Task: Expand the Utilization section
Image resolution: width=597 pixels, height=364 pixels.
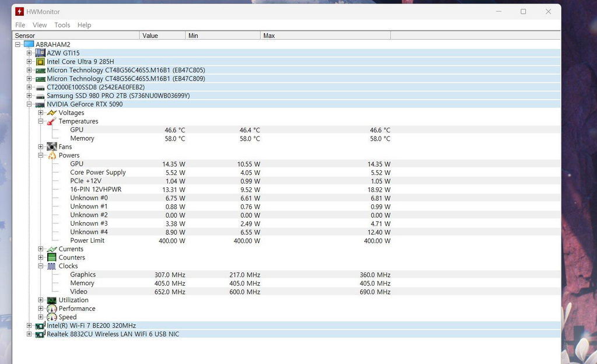Action: (x=41, y=300)
